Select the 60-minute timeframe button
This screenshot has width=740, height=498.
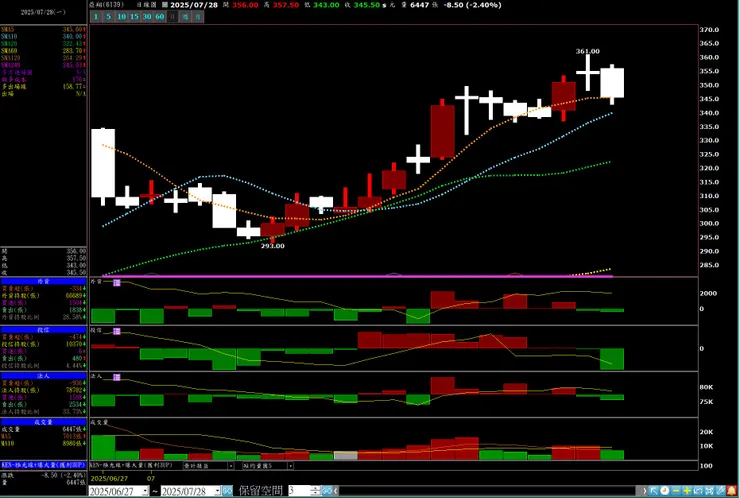(x=160, y=17)
